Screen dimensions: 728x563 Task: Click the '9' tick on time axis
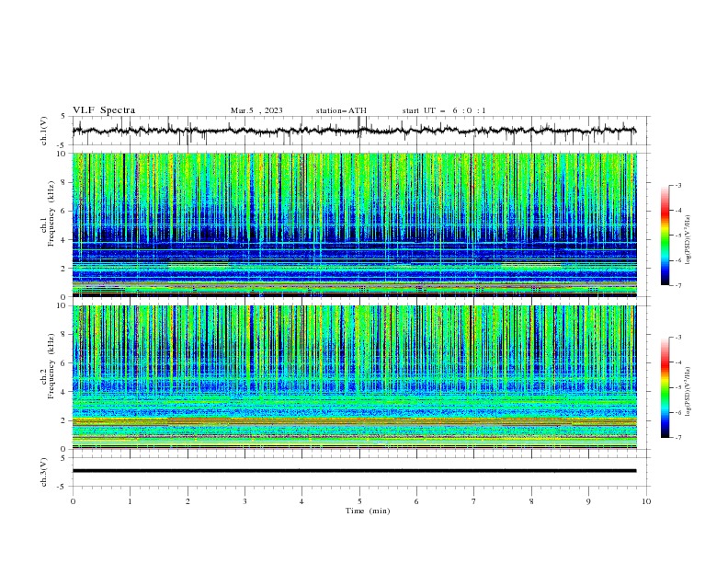588,501
